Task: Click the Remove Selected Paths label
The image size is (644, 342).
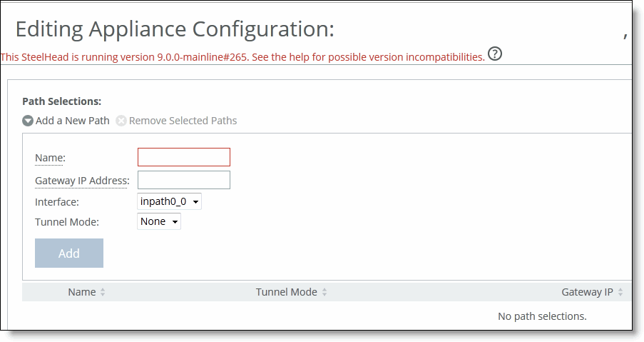Action: (183, 121)
